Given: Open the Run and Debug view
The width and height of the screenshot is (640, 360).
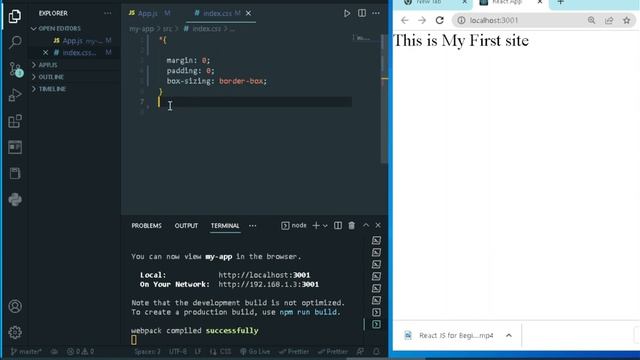Looking at the screenshot, I should 15,95.
